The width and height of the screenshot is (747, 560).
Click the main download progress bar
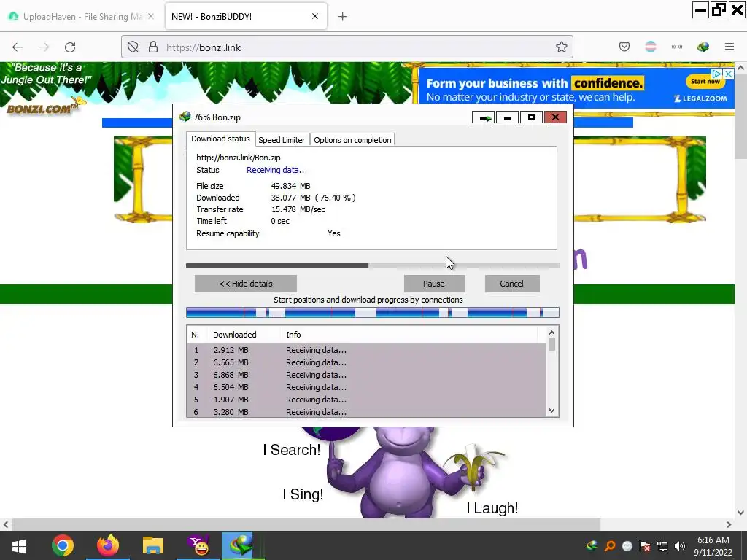click(373, 265)
